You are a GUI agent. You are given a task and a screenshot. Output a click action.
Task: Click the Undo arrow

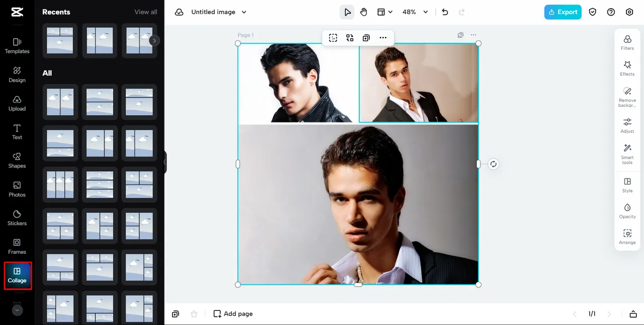click(445, 12)
